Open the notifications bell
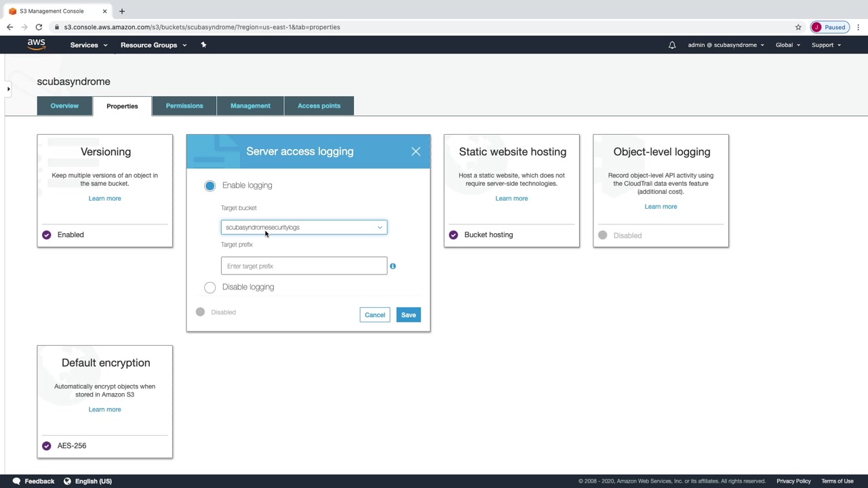Image resolution: width=868 pixels, height=488 pixels. coord(672,45)
